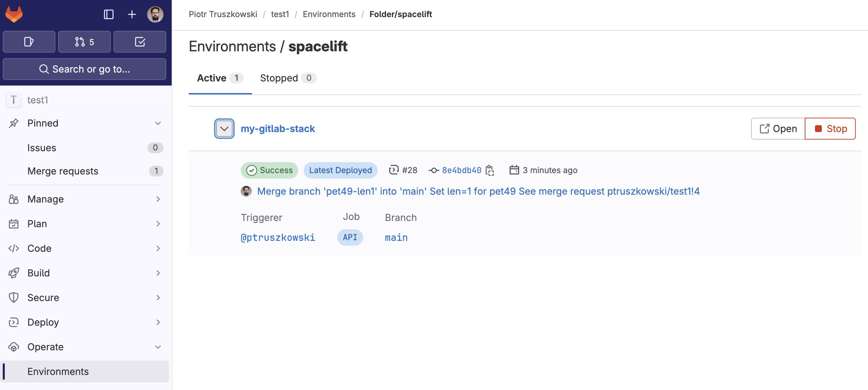This screenshot has height=390, width=868.
Task: Open merge requests shortcut showing 5
Action: [x=84, y=41]
